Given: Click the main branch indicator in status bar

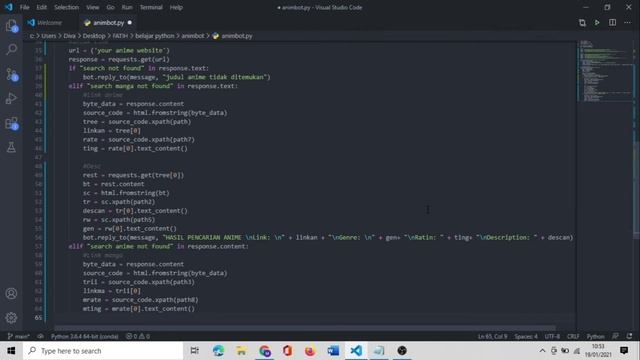Looking at the screenshot, I should [x=18, y=336].
